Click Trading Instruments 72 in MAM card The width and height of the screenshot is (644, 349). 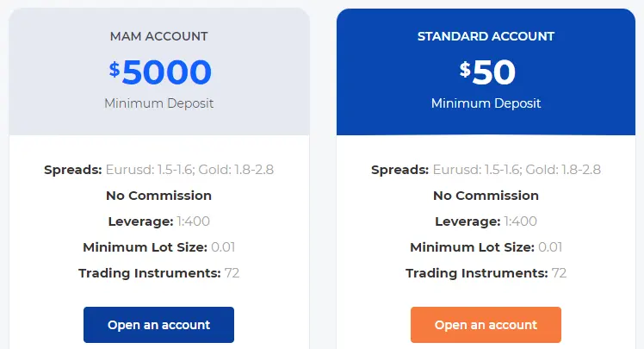point(159,273)
